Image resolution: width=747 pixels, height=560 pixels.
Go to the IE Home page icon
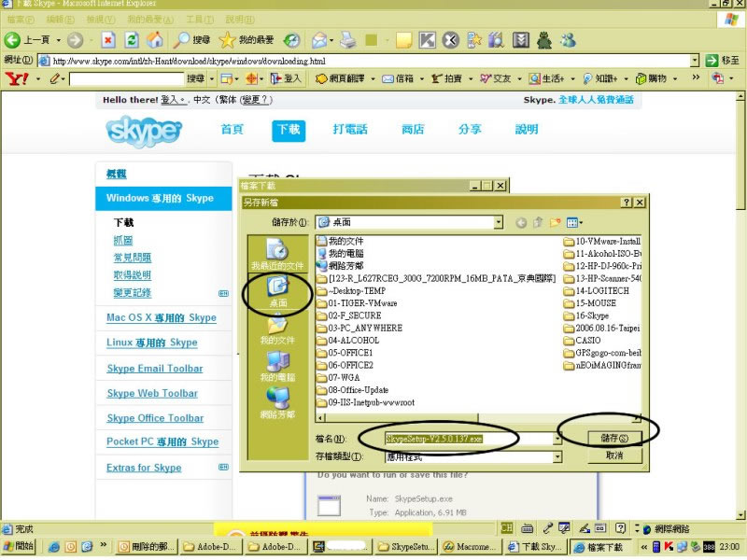[154, 40]
